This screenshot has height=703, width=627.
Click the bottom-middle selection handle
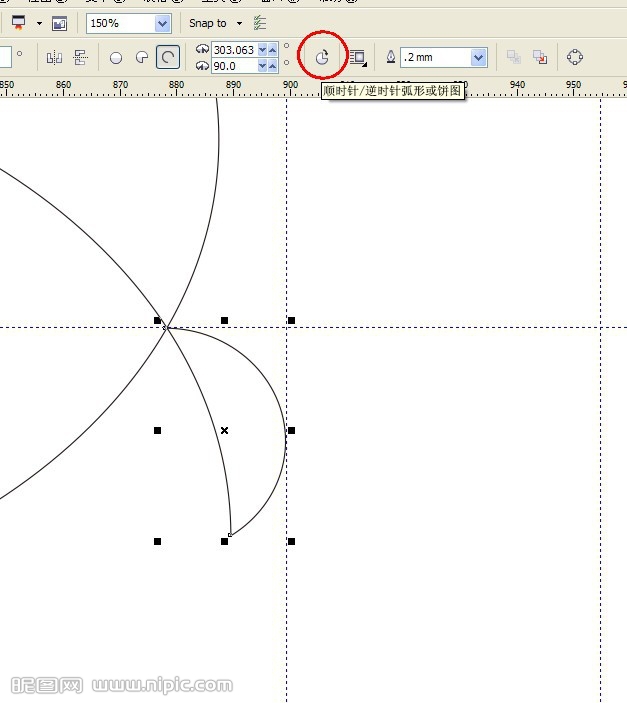point(225,542)
